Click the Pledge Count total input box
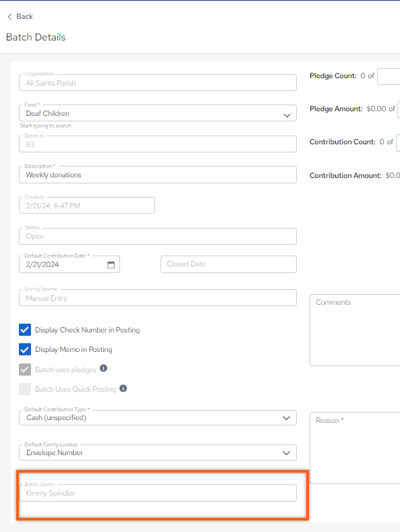 (x=389, y=76)
